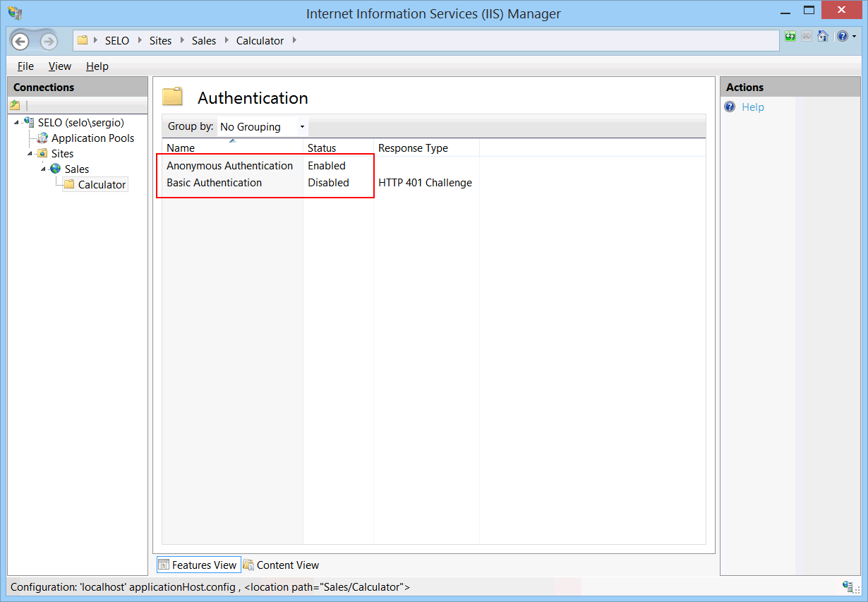Collapse the Sites tree node

tap(30, 154)
